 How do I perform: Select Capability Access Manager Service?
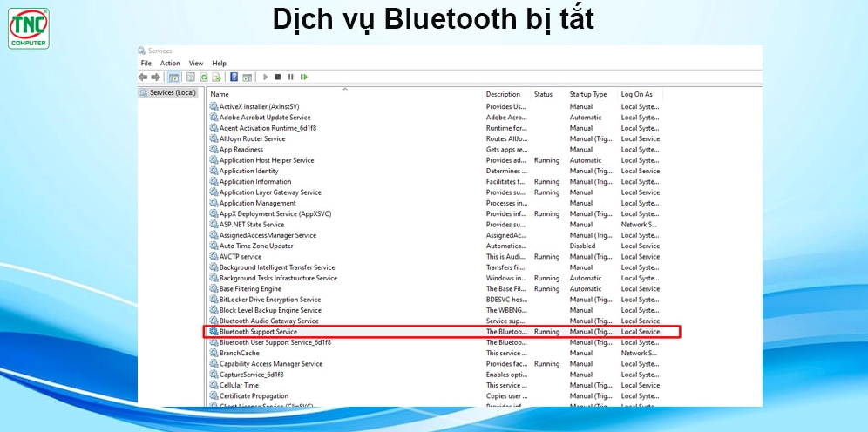[271, 364]
